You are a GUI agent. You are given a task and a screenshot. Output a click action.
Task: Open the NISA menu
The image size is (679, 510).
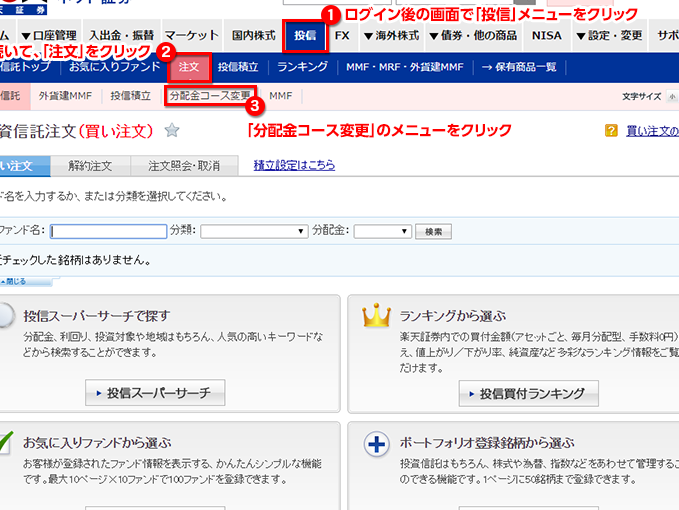click(x=546, y=36)
